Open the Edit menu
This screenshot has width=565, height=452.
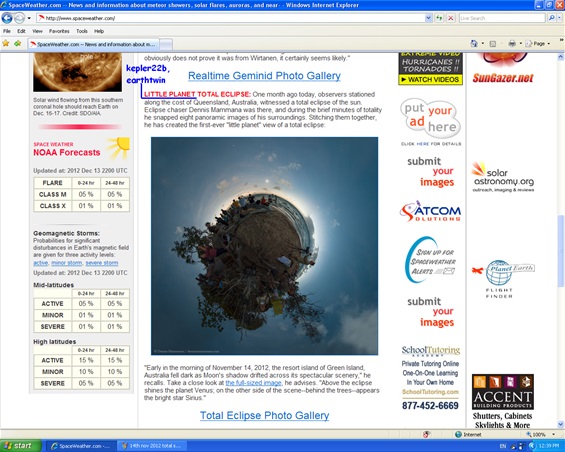tap(21, 31)
